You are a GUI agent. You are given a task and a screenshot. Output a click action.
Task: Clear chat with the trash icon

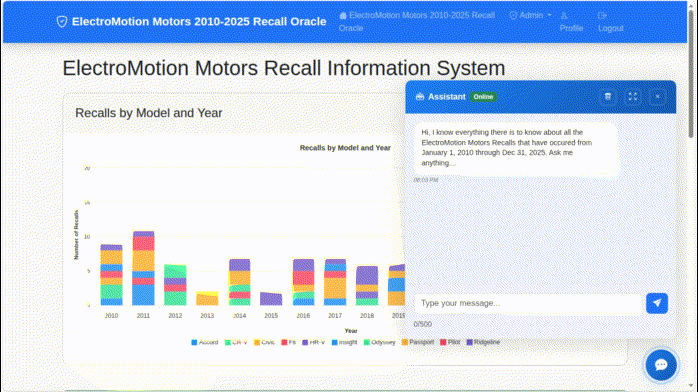pyautogui.click(x=608, y=97)
